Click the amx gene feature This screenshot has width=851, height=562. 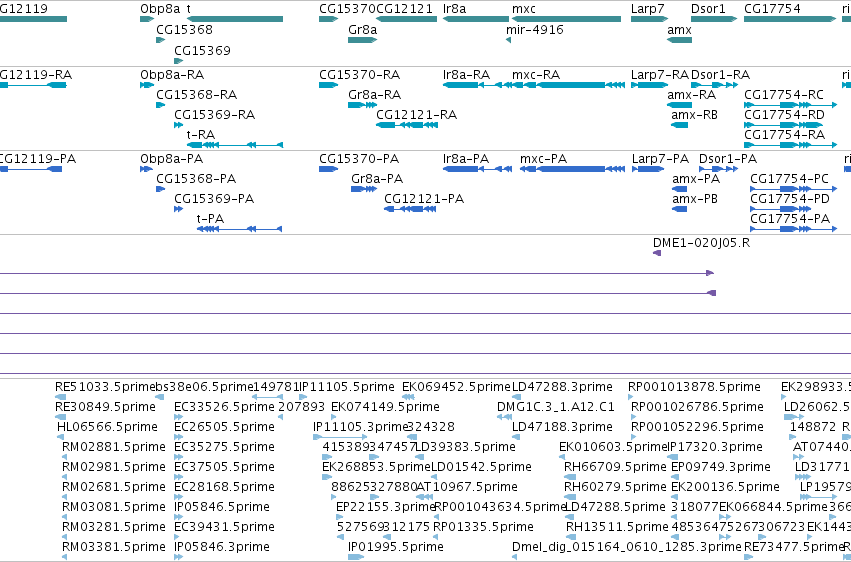pyautogui.click(x=679, y=40)
